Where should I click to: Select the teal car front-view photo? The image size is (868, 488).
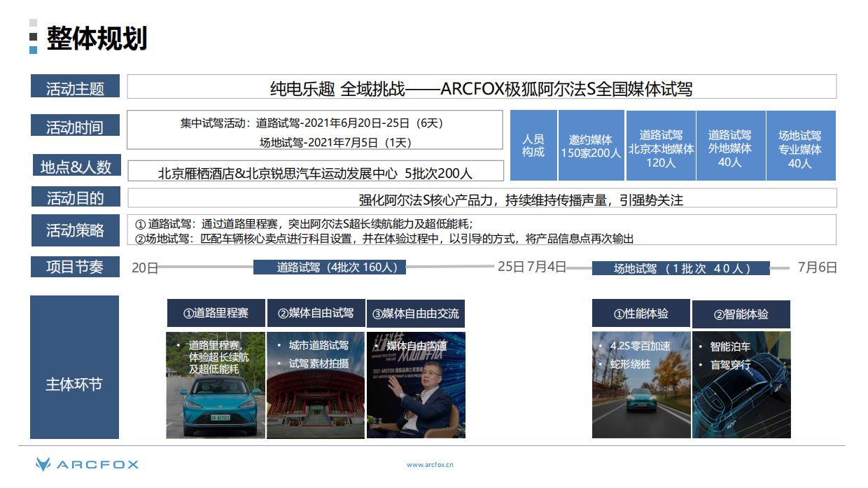(216, 385)
